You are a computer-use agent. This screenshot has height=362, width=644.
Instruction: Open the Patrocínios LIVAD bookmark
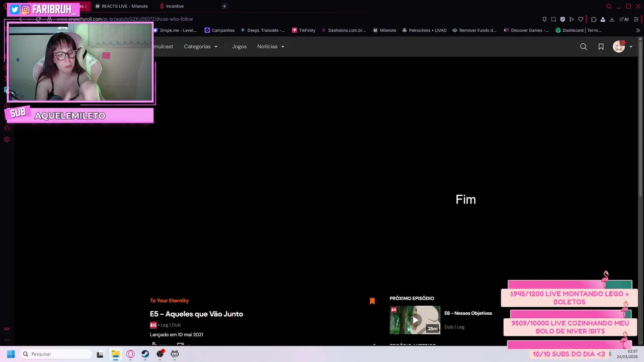pyautogui.click(x=424, y=30)
